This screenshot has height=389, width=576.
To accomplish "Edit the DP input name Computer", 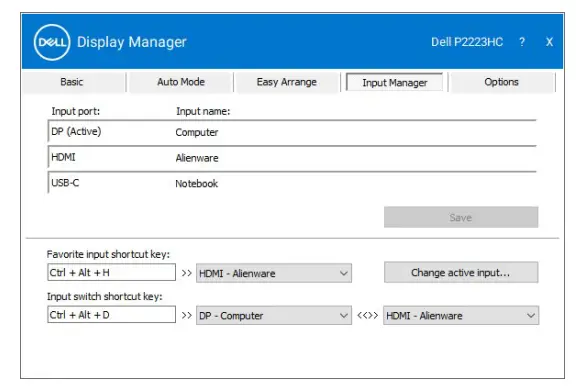I will (x=197, y=132).
